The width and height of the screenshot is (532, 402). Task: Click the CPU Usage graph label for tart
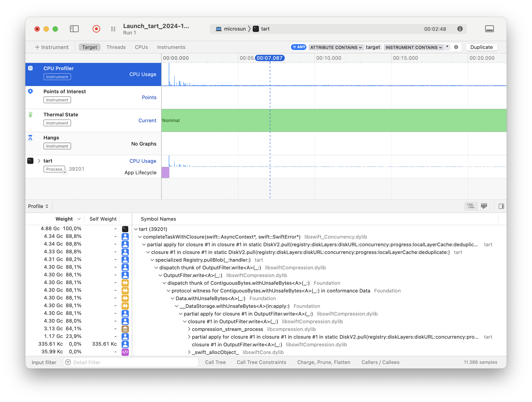pos(143,161)
